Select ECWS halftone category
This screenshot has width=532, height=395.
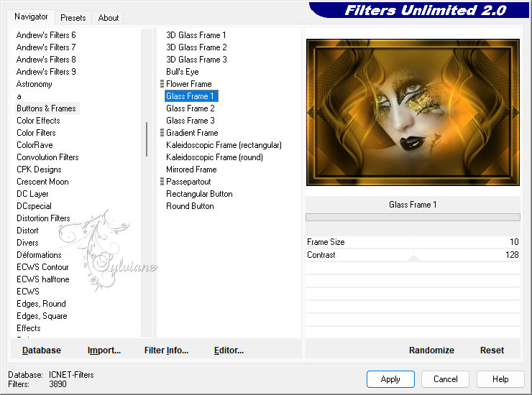pos(42,279)
